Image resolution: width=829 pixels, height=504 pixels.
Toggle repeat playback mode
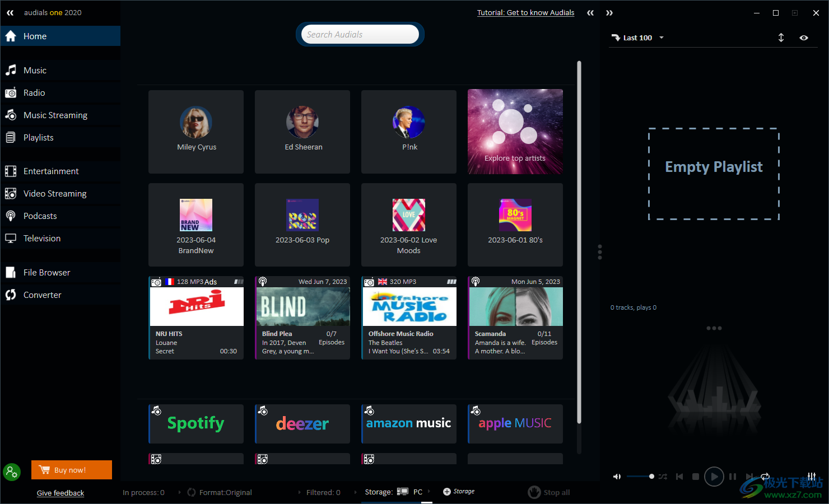[x=765, y=477]
